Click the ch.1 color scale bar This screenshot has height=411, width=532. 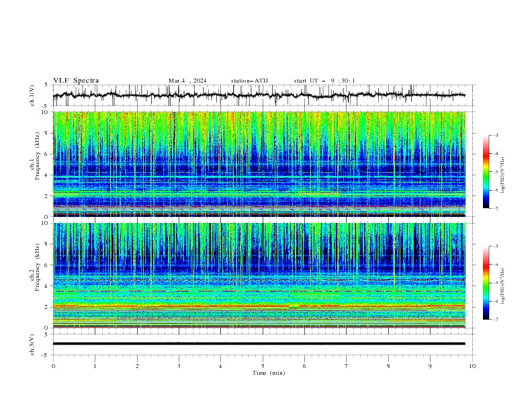pos(486,172)
